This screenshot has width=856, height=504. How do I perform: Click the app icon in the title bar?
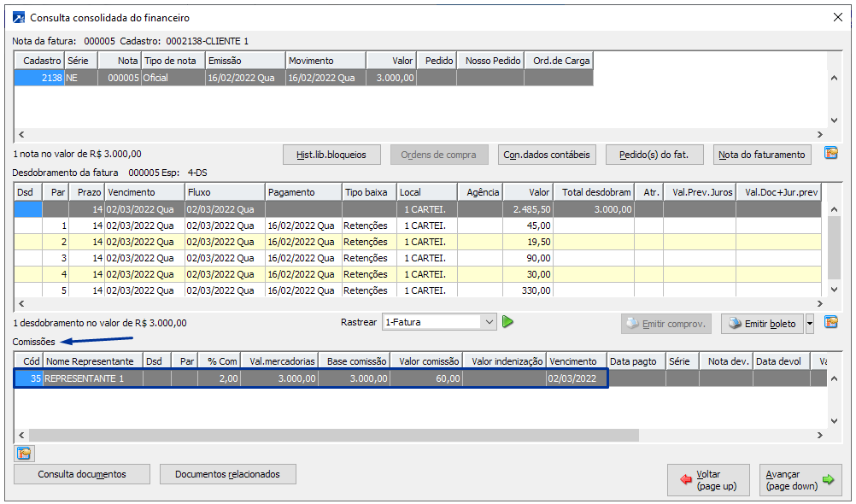pyautogui.click(x=19, y=17)
